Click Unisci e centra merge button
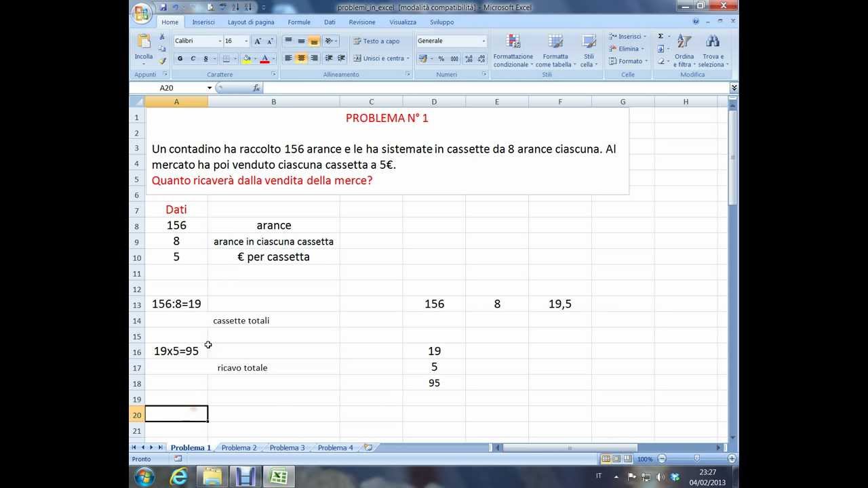This screenshot has width=868, height=488. pyautogui.click(x=381, y=58)
